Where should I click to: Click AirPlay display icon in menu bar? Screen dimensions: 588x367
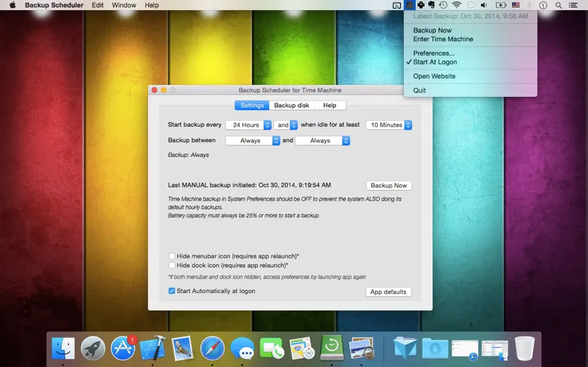click(x=397, y=5)
